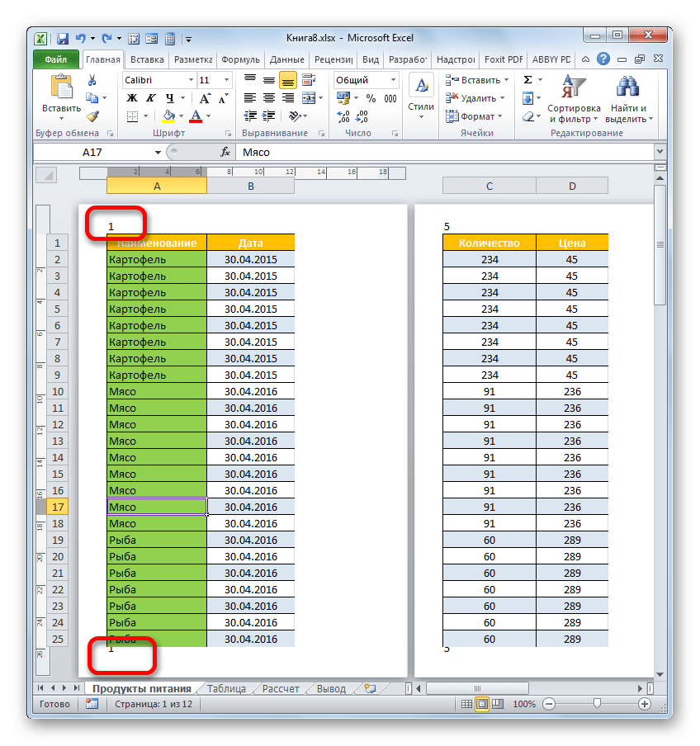
Task: Activate the Format Painter brush
Action: coord(92,116)
